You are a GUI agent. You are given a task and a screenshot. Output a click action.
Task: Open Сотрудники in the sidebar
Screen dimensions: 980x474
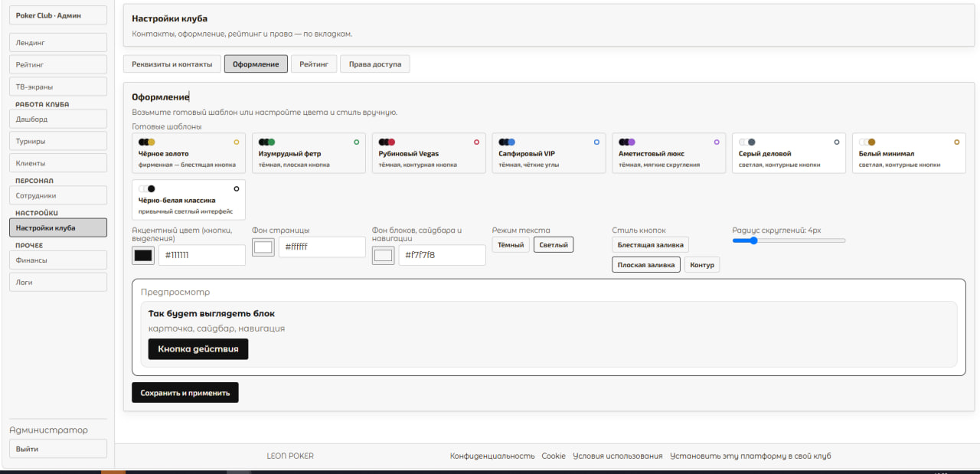(x=58, y=195)
